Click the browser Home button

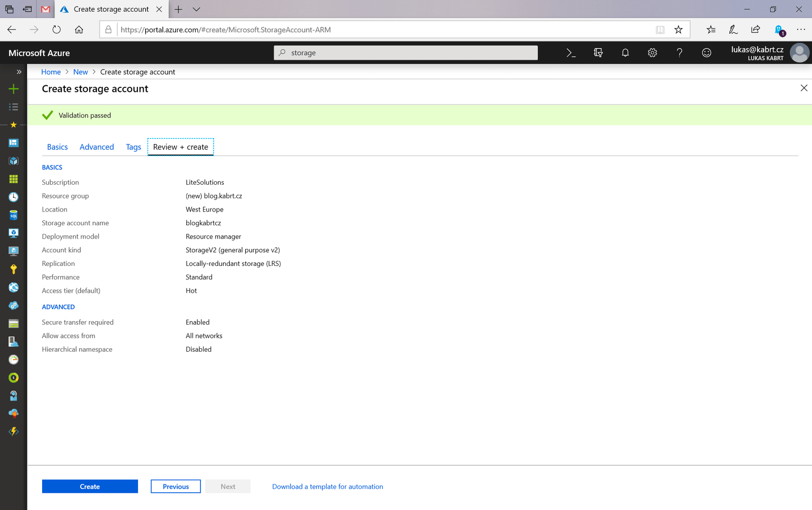click(79, 29)
